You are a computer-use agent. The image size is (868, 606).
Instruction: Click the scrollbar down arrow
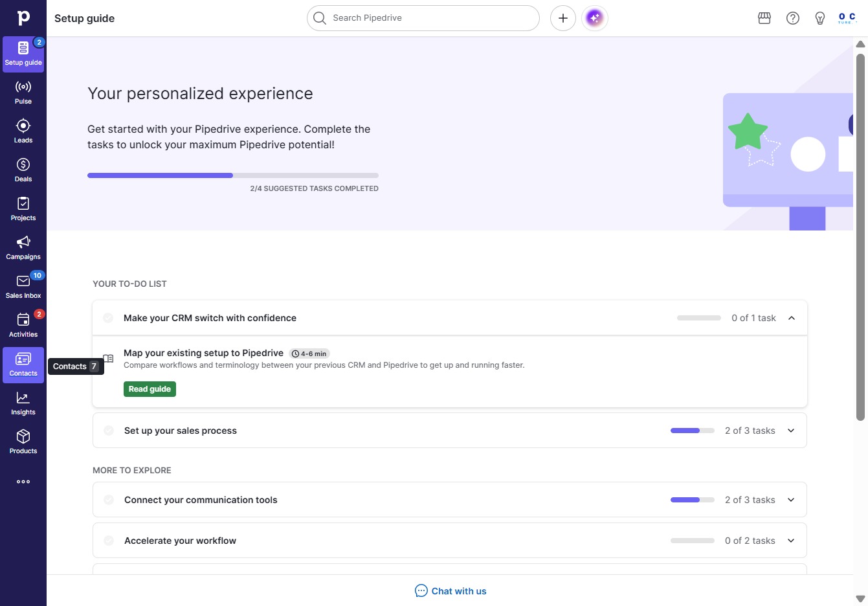tap(860, 599)
